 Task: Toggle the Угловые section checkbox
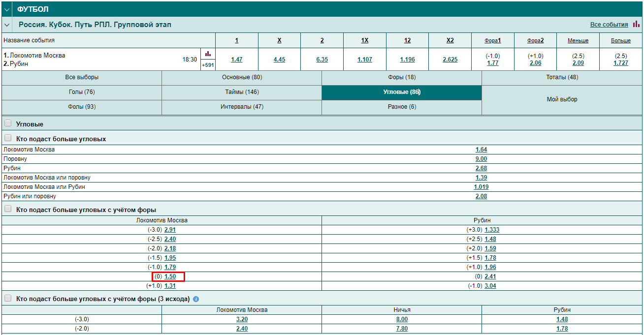pyautogui.click(x=8, y=124)
